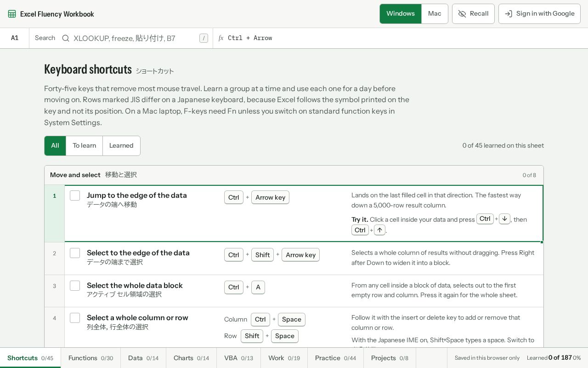588x368 pixels.
Task: Open Recall mode
Action: pos(473,14)
